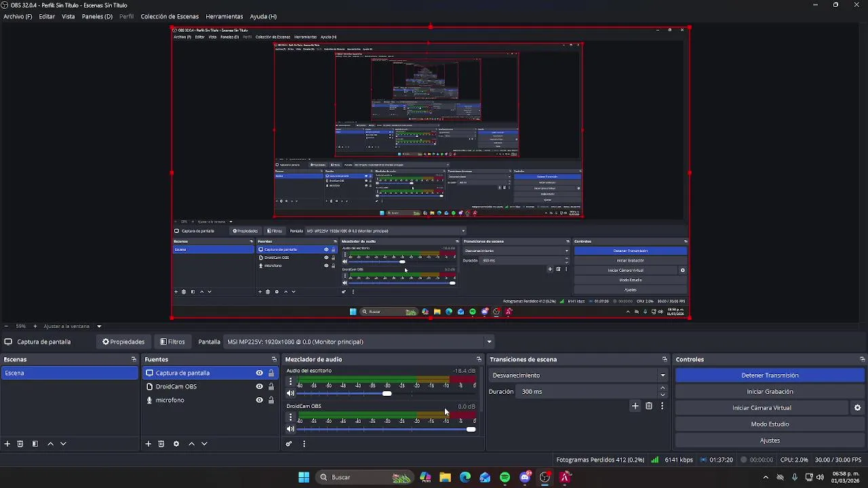This screenshot has height=488, width=868.
Task: Open Spotify from the taskbar
Action: coord(505,477)
